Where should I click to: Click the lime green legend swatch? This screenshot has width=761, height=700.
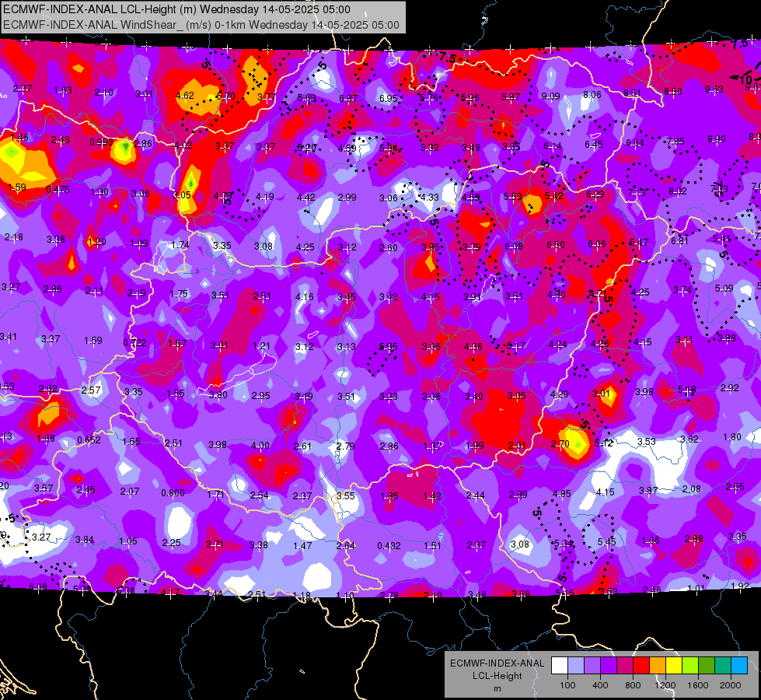[x=690, y=665]
